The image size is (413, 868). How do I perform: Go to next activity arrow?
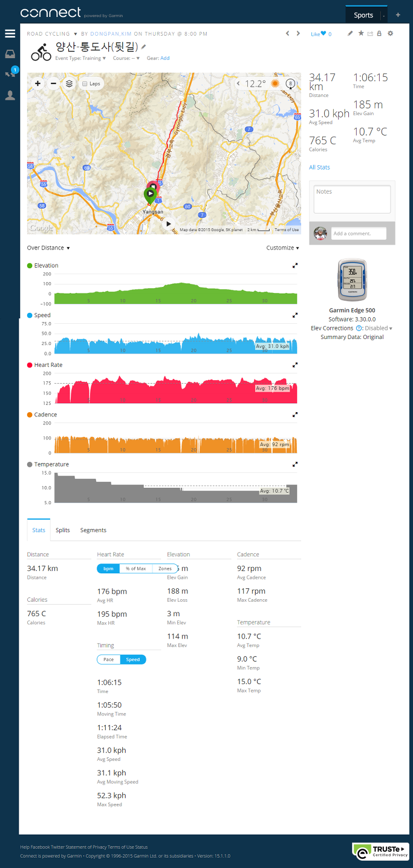pyautogui.click(x=298, y=34)
